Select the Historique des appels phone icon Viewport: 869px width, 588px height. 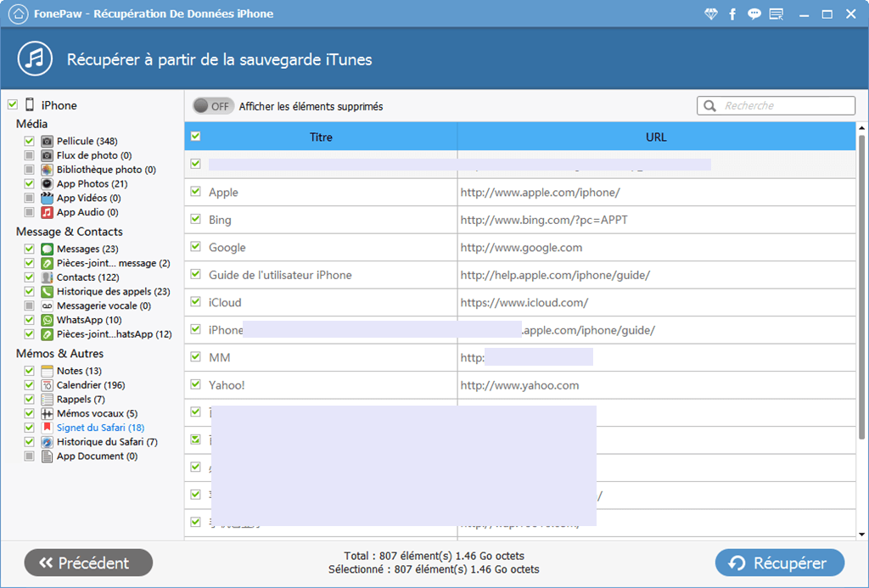(48, 292)
